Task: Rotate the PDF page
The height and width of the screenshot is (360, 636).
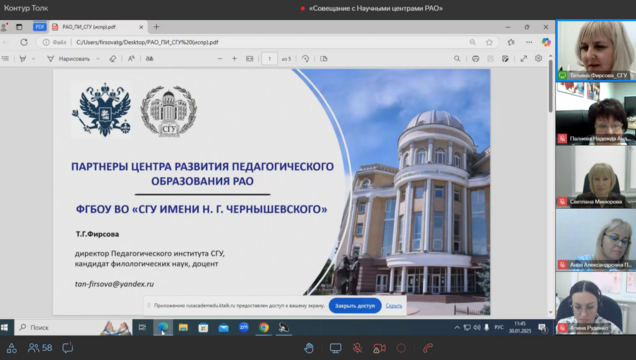Action: 305,59
